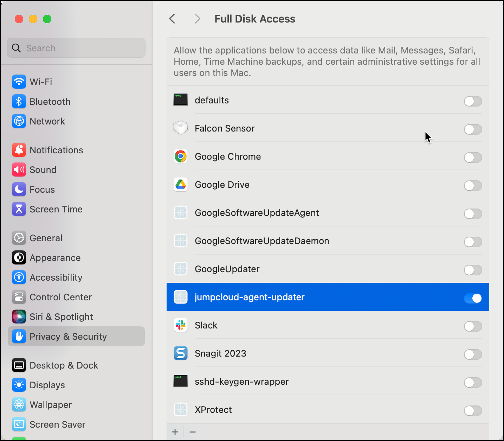
Task: Toggle the XProtect switch
Action: pyautogui.click(x=473, y=411)
